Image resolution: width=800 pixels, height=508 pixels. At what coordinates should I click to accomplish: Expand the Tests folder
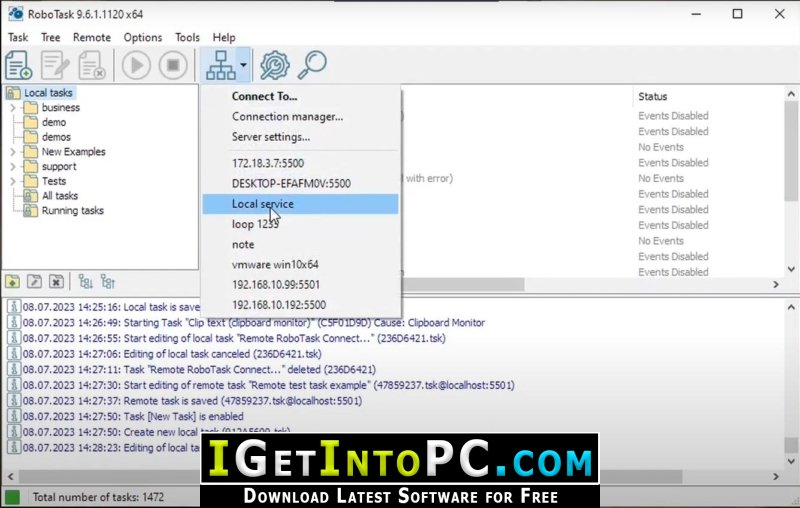pyautogui.click(x=13, y=181)
